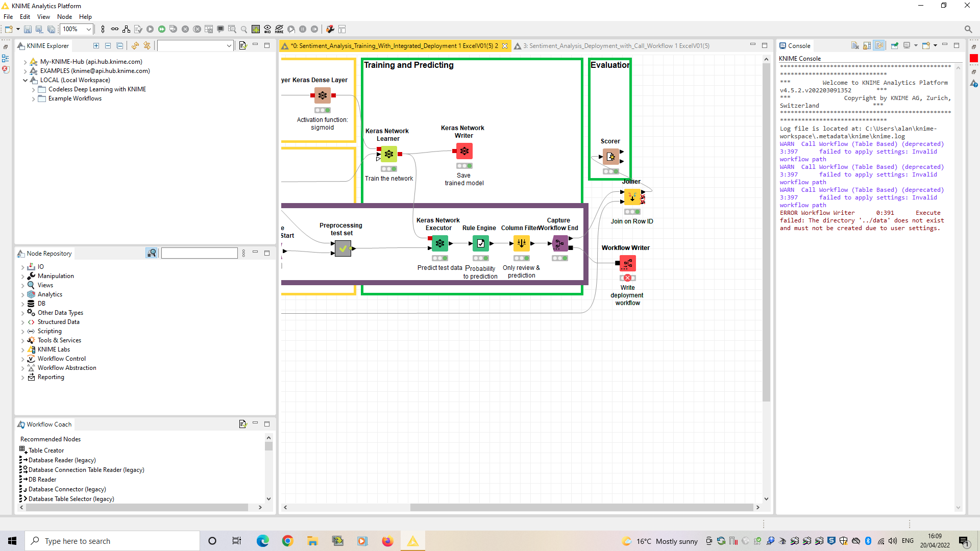980x551 pixels.
Task: Select the Keras Network Learner node
Action: click(x=389, y=154)
